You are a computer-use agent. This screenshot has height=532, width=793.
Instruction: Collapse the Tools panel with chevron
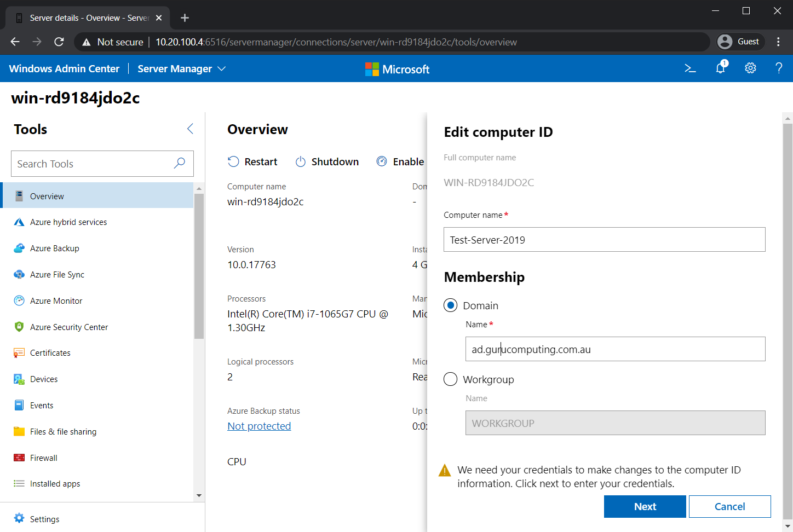(190, 129)
